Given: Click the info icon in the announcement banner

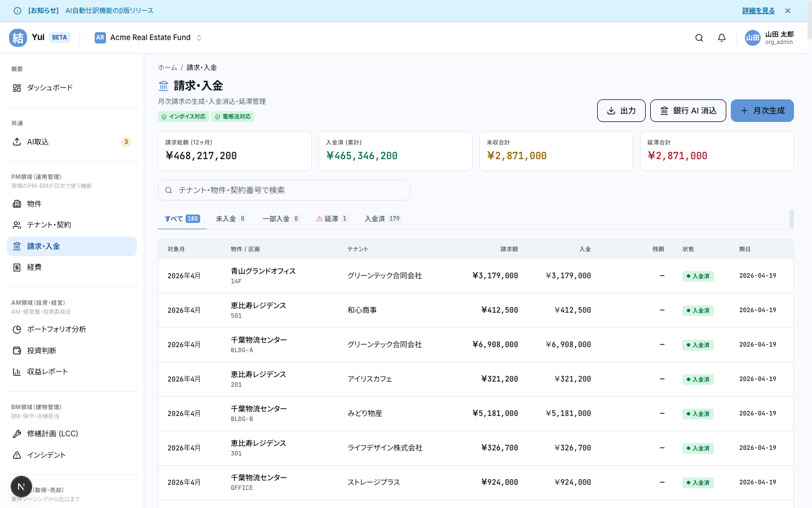Looking at the screenshot, I should coord(17,11).
